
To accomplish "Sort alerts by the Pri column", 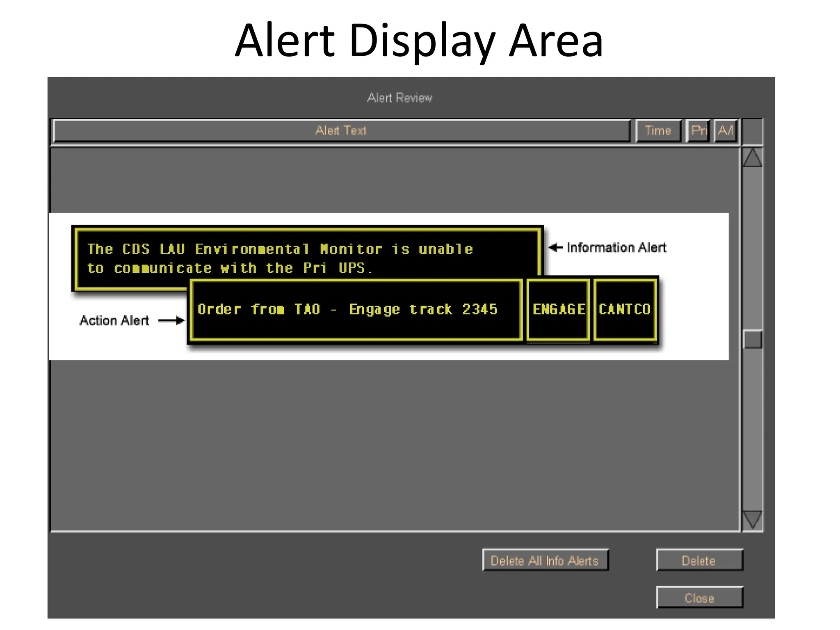I will [698, 131].
